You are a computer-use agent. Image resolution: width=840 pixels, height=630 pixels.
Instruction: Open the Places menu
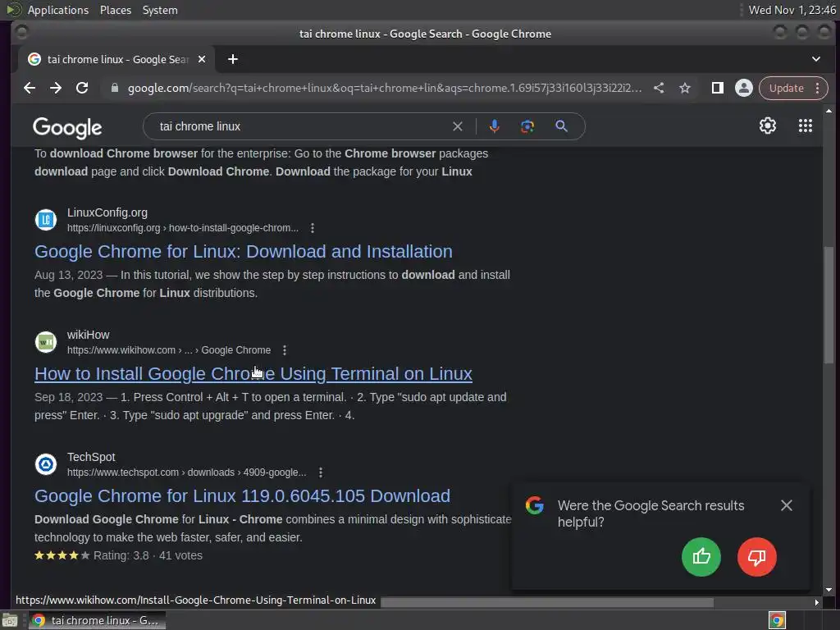[x=115, y=10]
